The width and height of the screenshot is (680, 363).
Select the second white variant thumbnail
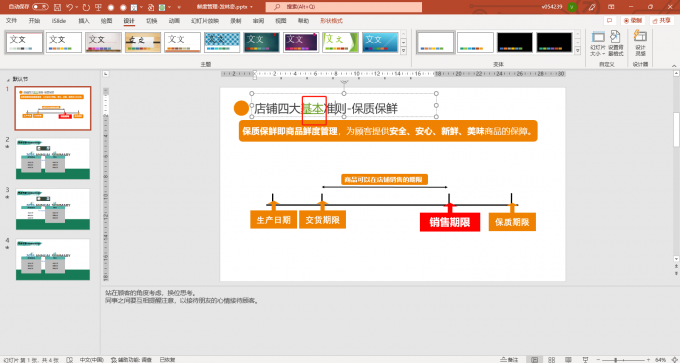pos(475,43)
